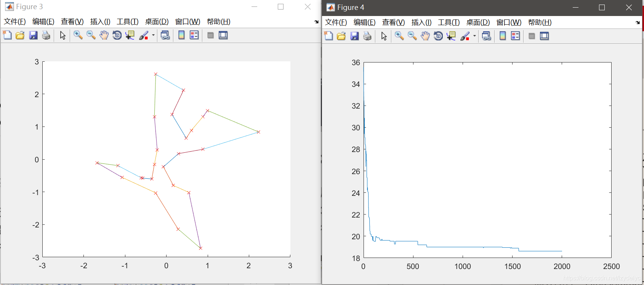Open 窗口(W) menu in Figure 3

(x=187, y=22)
